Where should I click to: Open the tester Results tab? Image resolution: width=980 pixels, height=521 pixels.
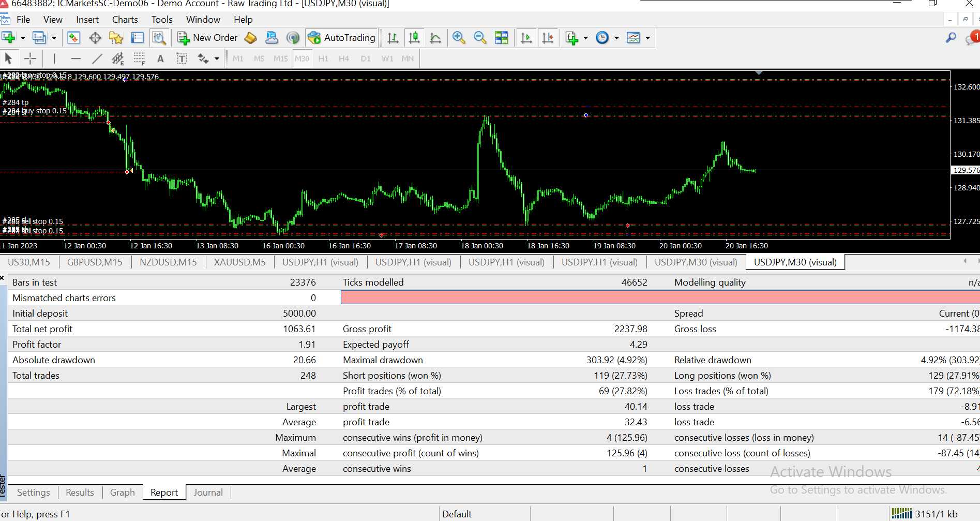80,493
